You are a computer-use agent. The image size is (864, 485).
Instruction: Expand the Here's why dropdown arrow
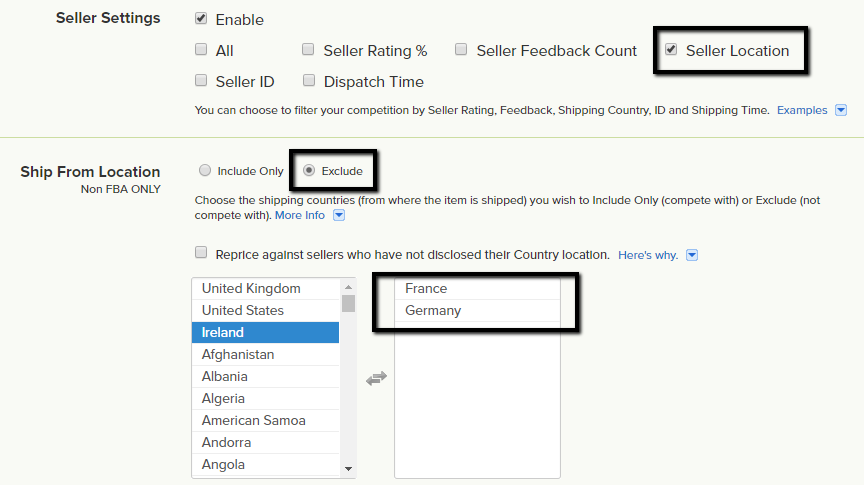[x=692, y=255]
